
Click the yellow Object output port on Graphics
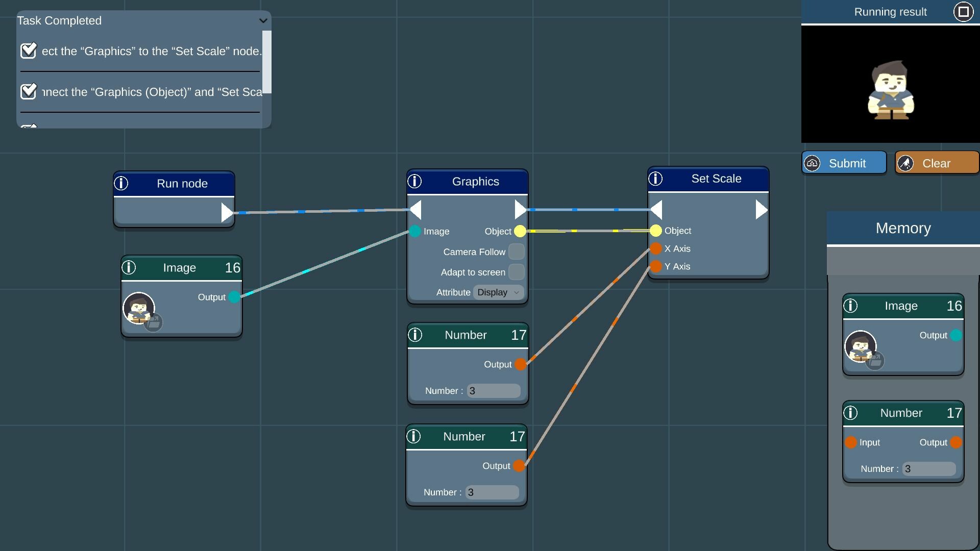point(520,231)
